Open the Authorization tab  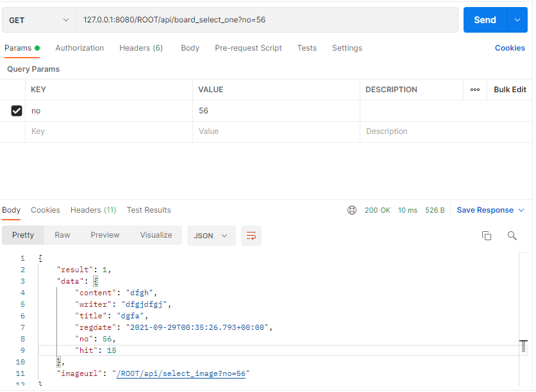pyautogui.click(x=80, y=48)
